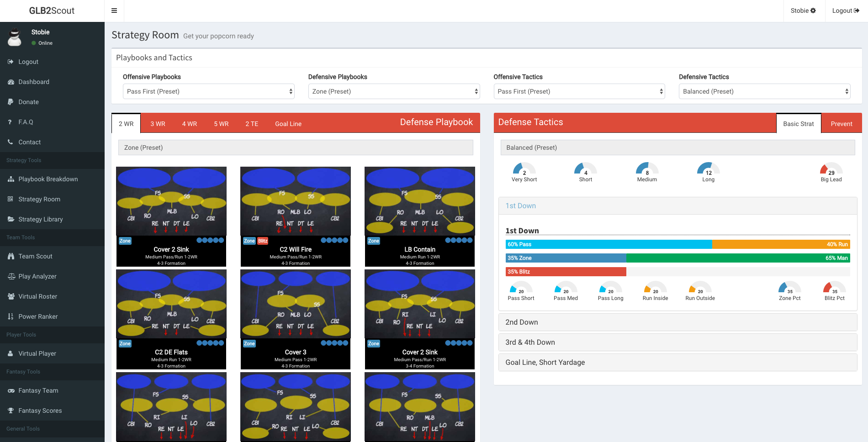Select the C2 Will Fire play thumbnail
Image resolution: width=868 pixels, height=442 pixels.
click(296, 201)
